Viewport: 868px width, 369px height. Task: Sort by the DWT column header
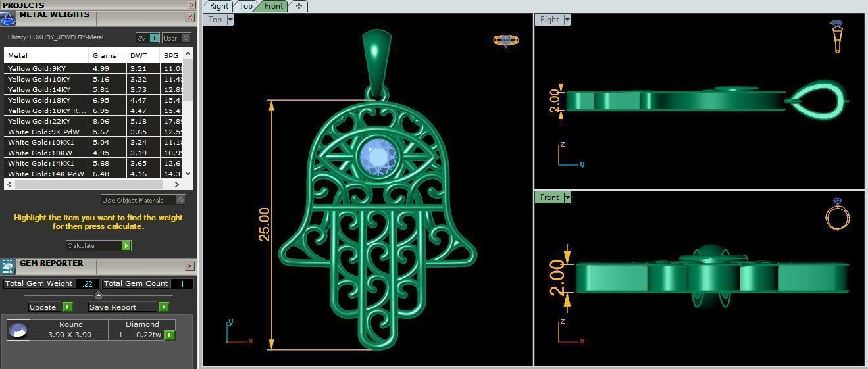143,55
